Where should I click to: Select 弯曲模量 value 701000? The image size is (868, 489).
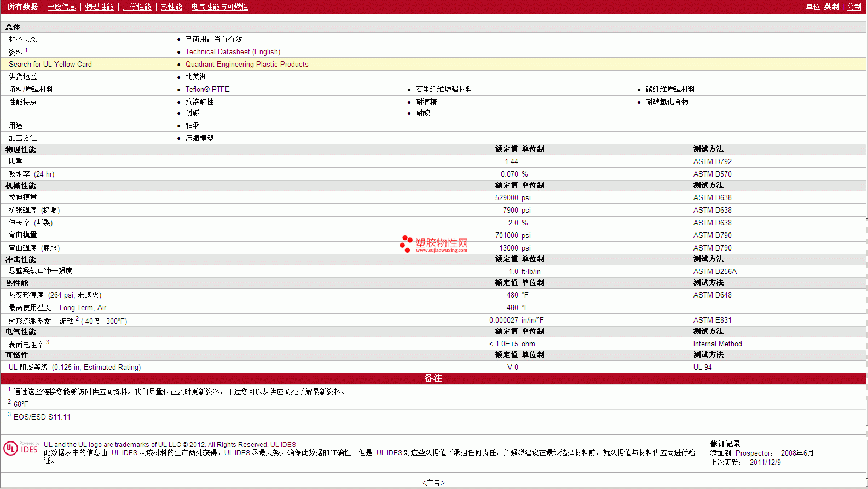coord(507,236)
